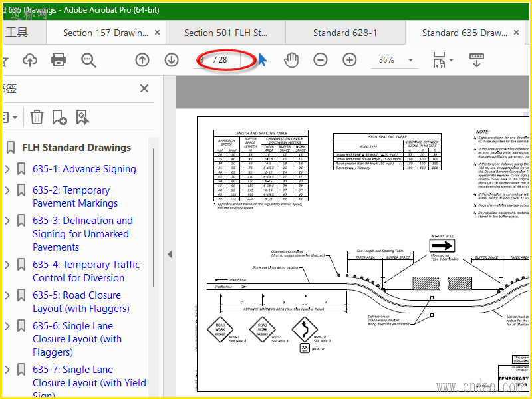Expand the 635-3 Delineation bookmark
The width and height of the screenshot is (532, 399).
7,221
